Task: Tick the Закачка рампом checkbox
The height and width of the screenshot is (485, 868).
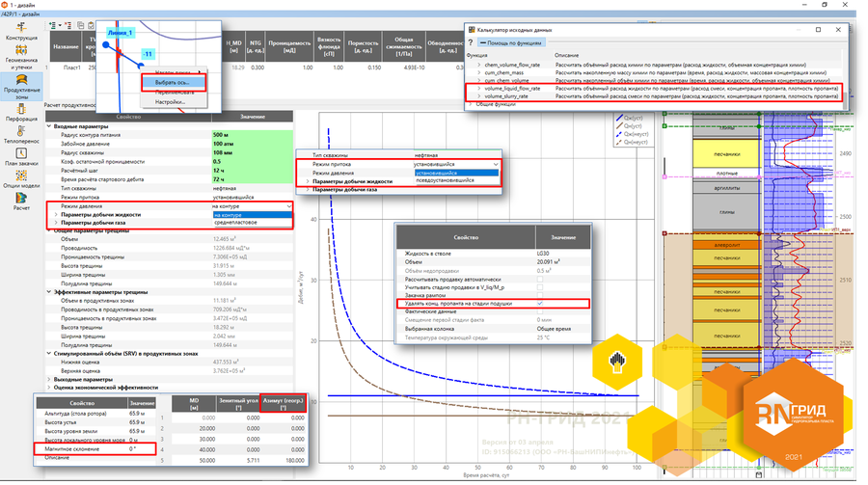Action: 539,295
